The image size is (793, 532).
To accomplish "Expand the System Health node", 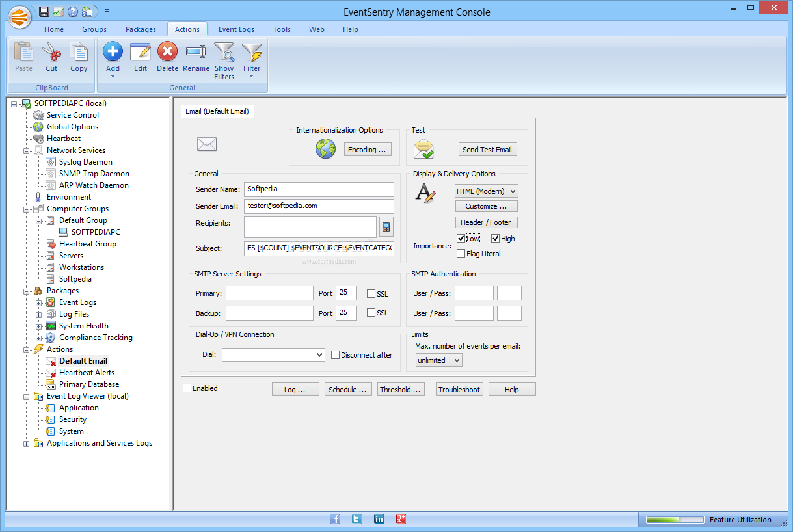I will pos(39,326).
